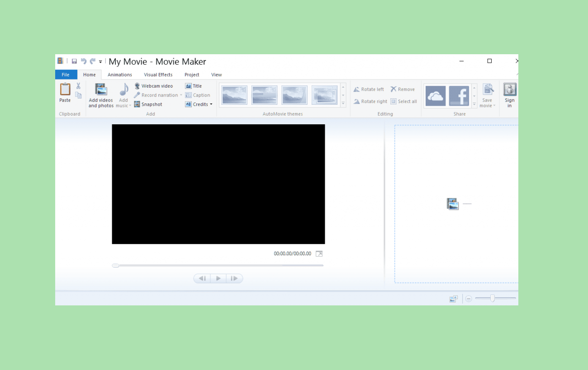The height and width of the screenshot is (370, 588).
Task: Click Select all in Editing group
Action: click(x=403, y=102)
